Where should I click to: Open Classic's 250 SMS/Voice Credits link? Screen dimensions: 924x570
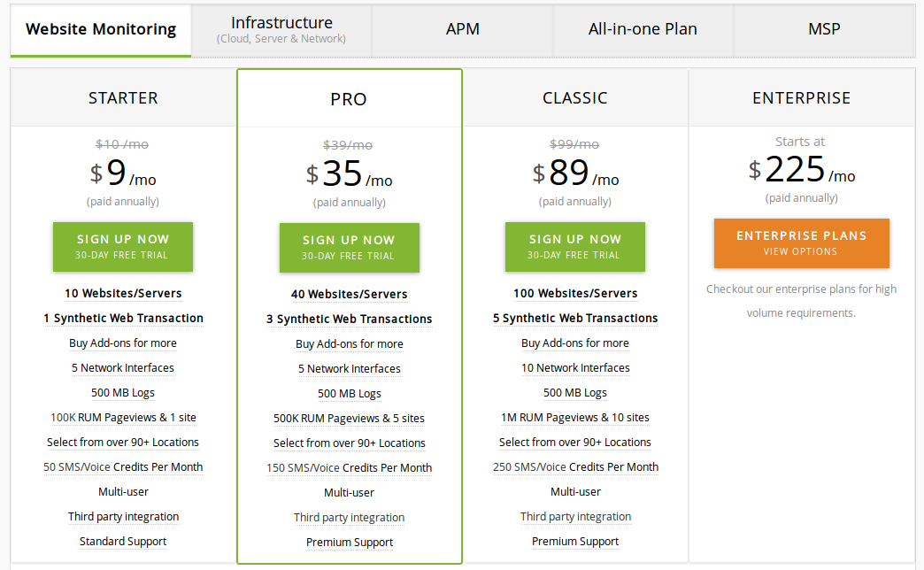574,466
